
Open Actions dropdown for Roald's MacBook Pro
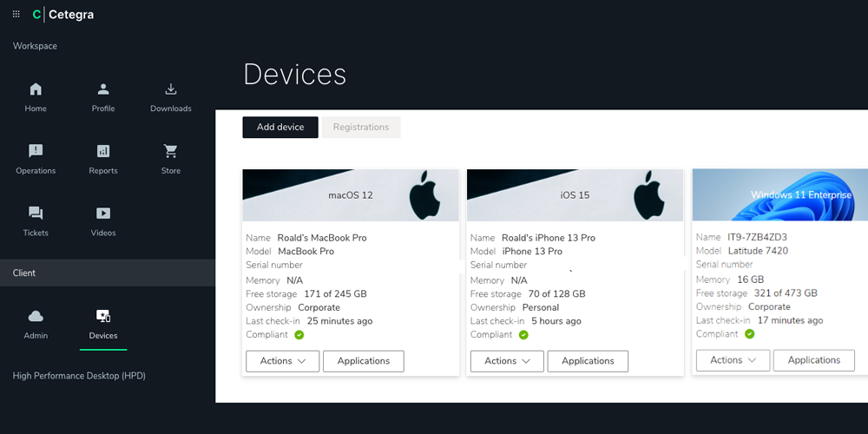(282, 361)
